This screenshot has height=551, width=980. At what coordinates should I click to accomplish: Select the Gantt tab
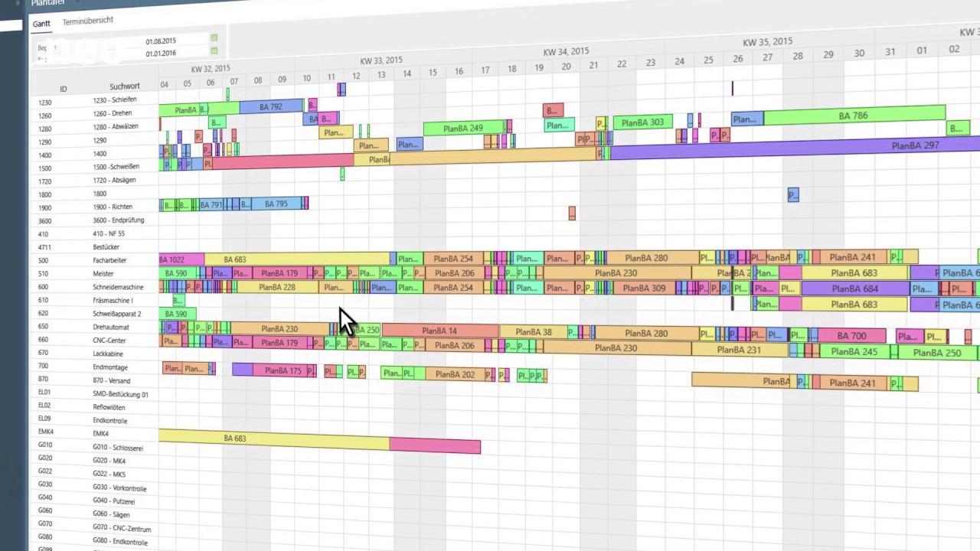41,24
